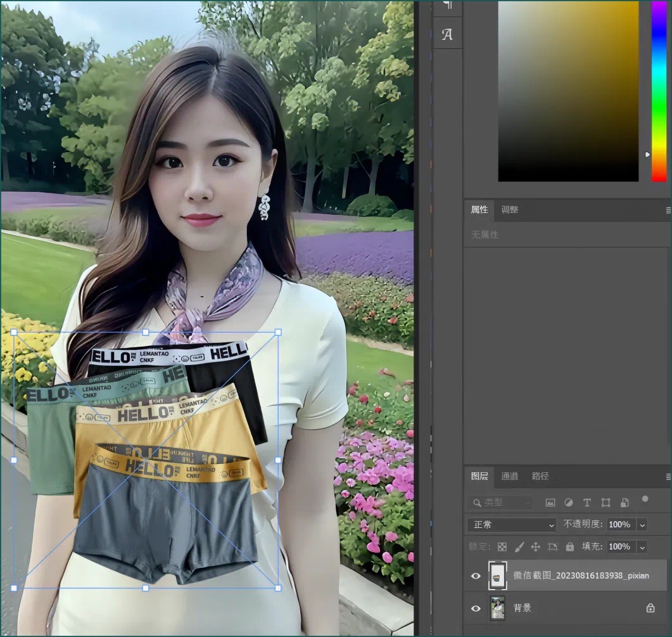Select the 背景 layer thumbnail

pos(498,608)
